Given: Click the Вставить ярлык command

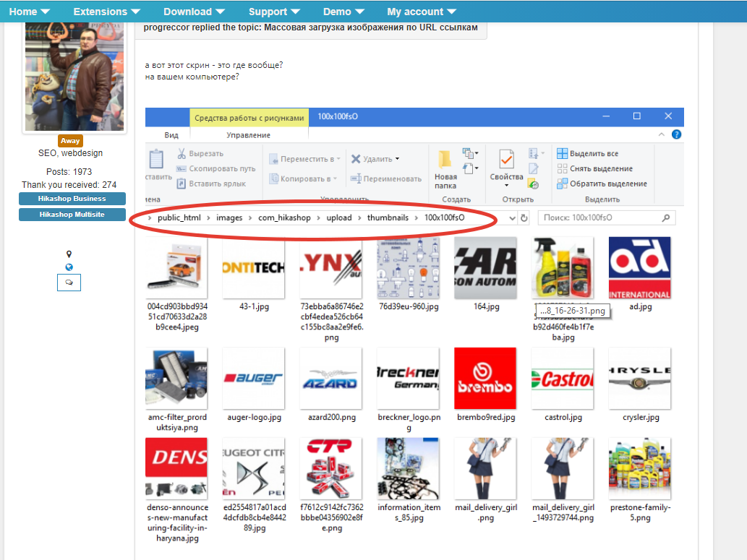Looking at the screenshot, I should (211, 184).
